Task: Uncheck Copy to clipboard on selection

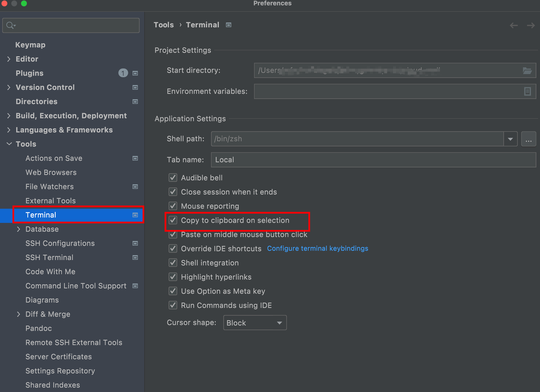Action: (x=173, y=220)
